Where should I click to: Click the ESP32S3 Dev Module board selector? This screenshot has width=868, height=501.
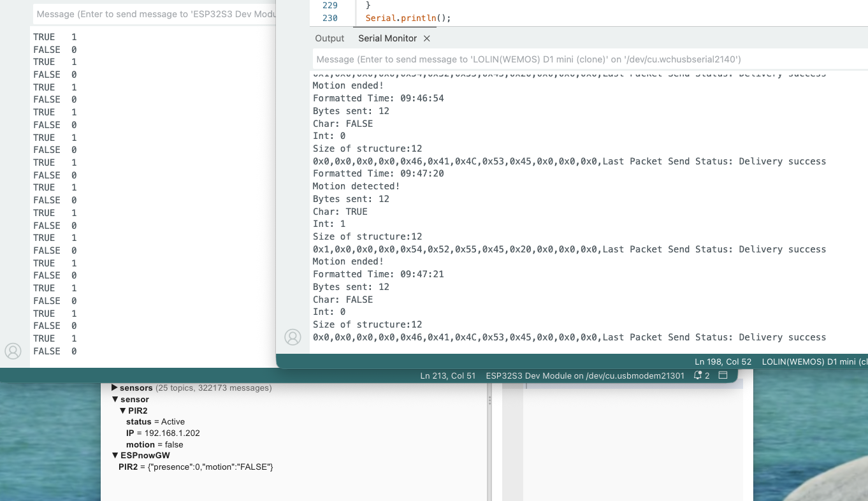(584, 375)
